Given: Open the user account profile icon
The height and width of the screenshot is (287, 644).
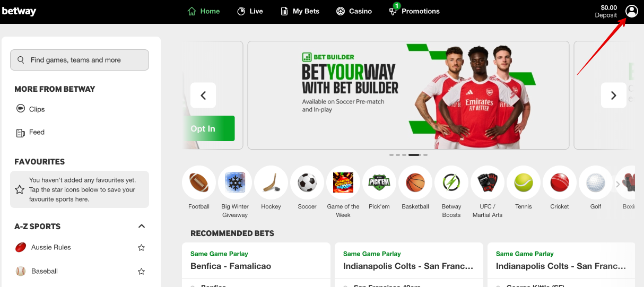Looking at the screenshot, I should click(631, 11).
